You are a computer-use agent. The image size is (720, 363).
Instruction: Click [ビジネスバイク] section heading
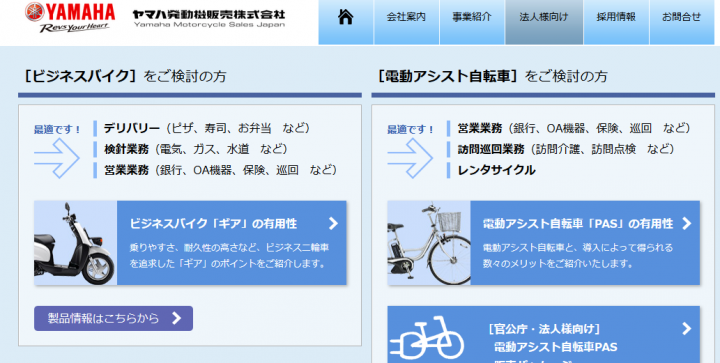point(125,76)
